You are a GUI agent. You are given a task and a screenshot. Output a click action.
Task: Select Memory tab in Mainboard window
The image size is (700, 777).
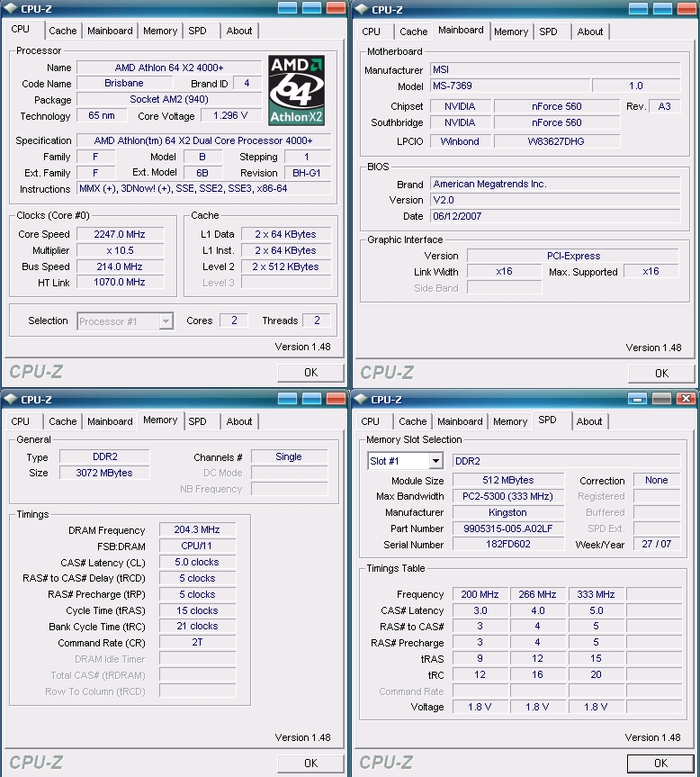click(x=511, y=32)
